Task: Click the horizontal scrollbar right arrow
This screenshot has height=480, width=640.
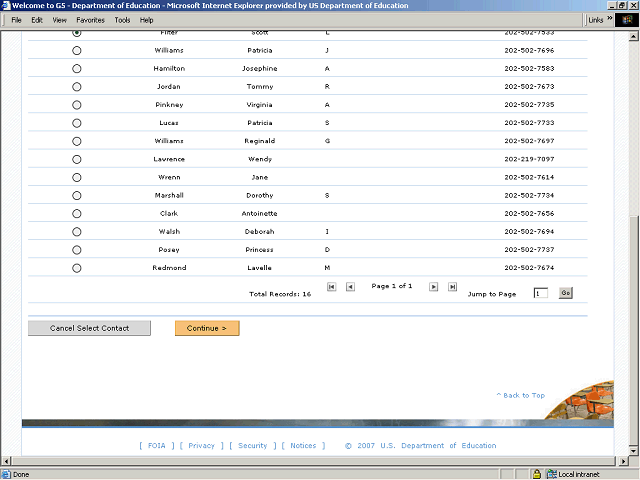Action: coord(623,461)
